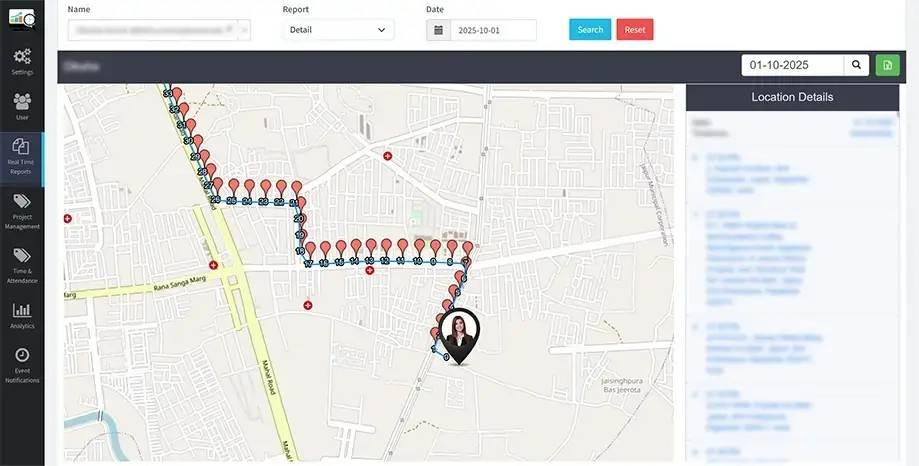This screenshot has height=466, width=919.
Task: Click the Jaisinghpura Bas Jeerota map label
Action: [x=621, y=385]
